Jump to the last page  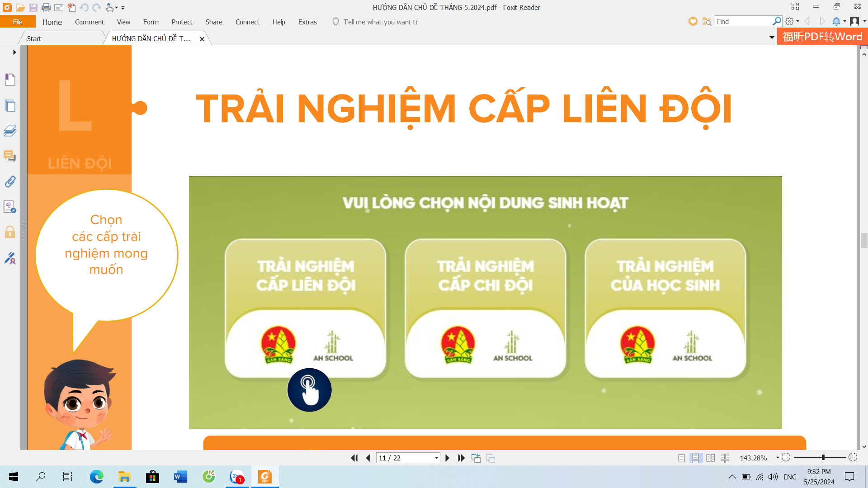pos(461,458)
